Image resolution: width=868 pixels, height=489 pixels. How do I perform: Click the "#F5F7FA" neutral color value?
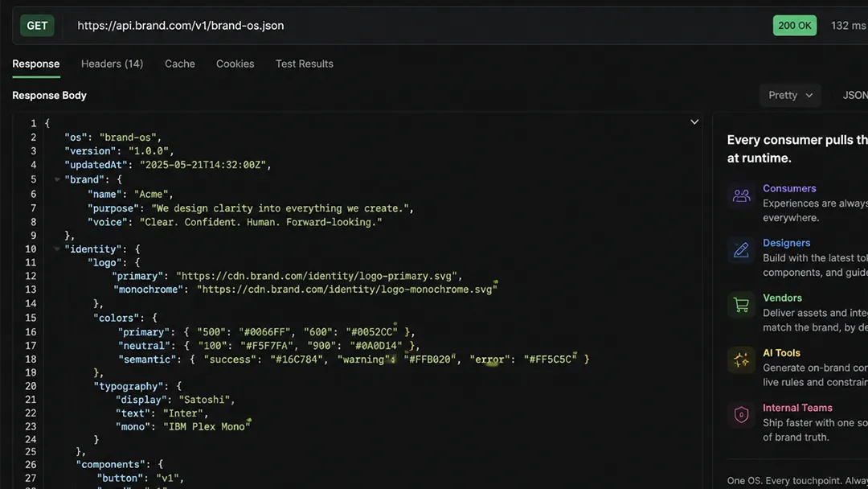pyautogui.click(x=266, y=346)
